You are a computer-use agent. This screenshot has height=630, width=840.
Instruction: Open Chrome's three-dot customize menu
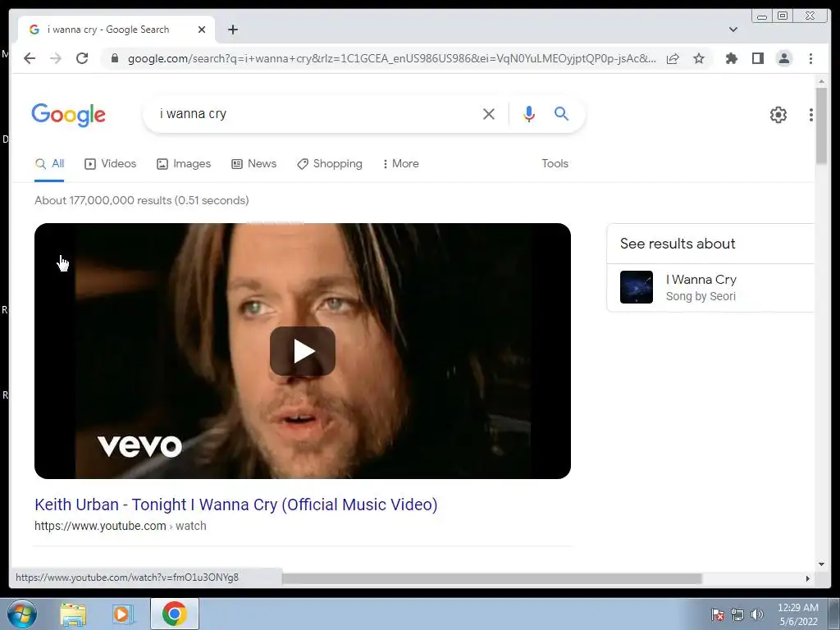click(x=810, y=58)
